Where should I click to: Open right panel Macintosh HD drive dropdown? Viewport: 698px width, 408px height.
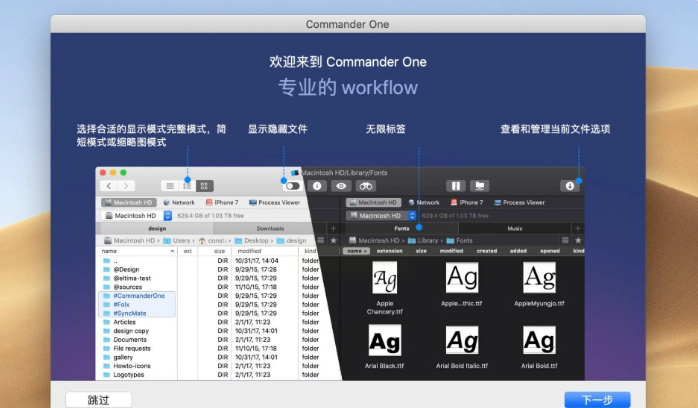coord(381,215)
